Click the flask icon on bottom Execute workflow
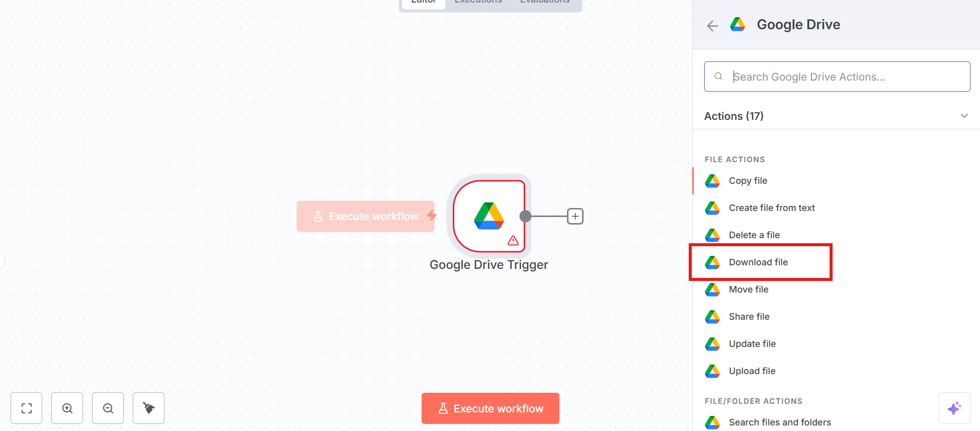 (443, 408)
